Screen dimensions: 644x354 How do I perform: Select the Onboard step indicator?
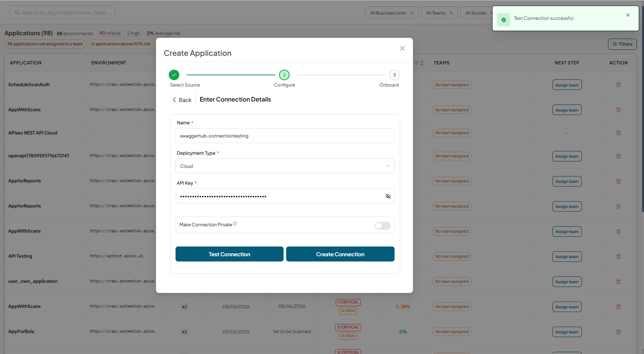coord(394,75)
